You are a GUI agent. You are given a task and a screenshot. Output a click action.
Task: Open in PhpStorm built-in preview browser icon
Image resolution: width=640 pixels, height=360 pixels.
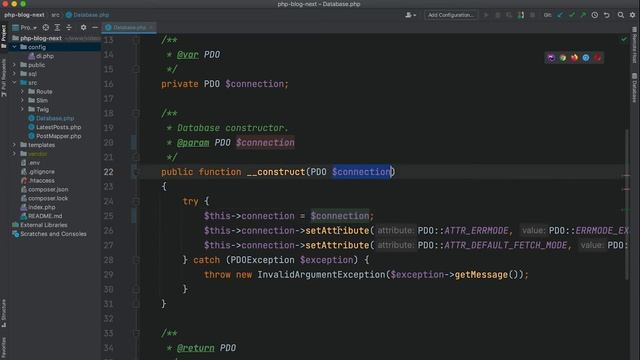551,58
